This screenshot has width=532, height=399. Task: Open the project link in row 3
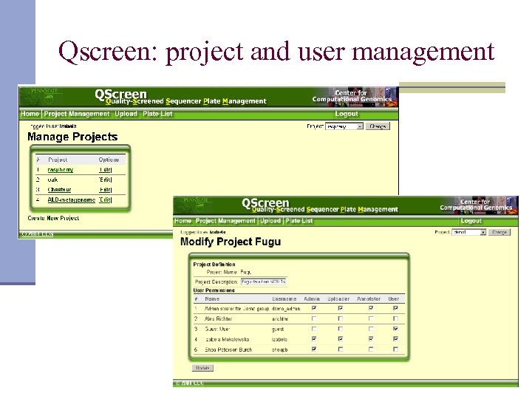(59, 190)
